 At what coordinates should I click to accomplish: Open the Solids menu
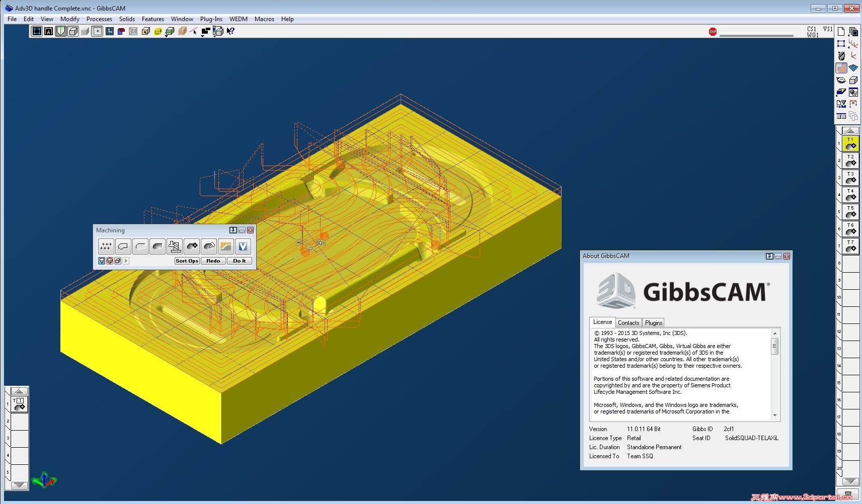click(127, 19)
